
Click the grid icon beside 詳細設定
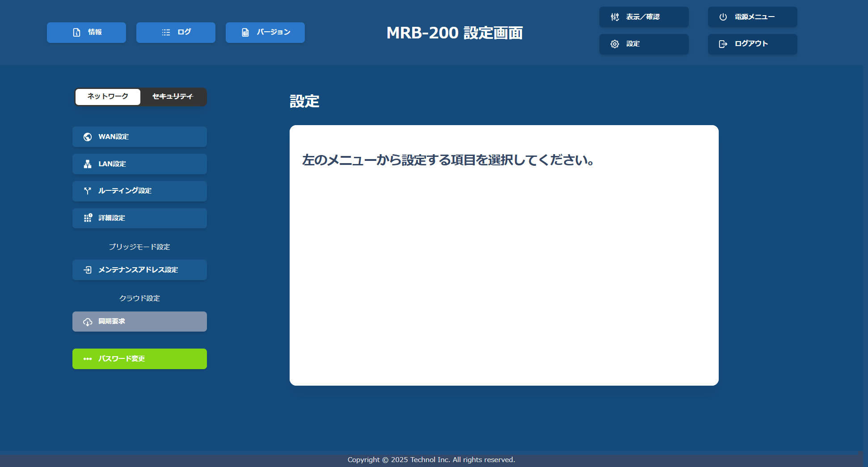point(88,218)
